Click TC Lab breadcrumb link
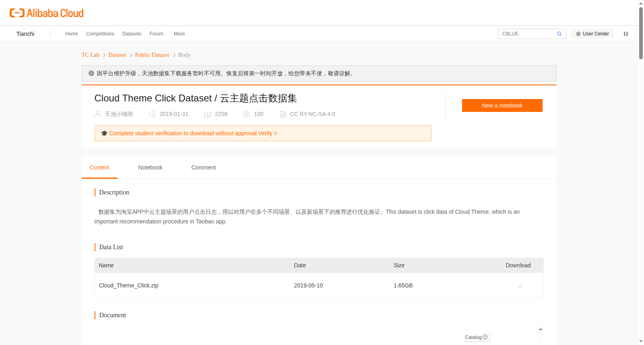644x345 pixels. coord(91,55)
